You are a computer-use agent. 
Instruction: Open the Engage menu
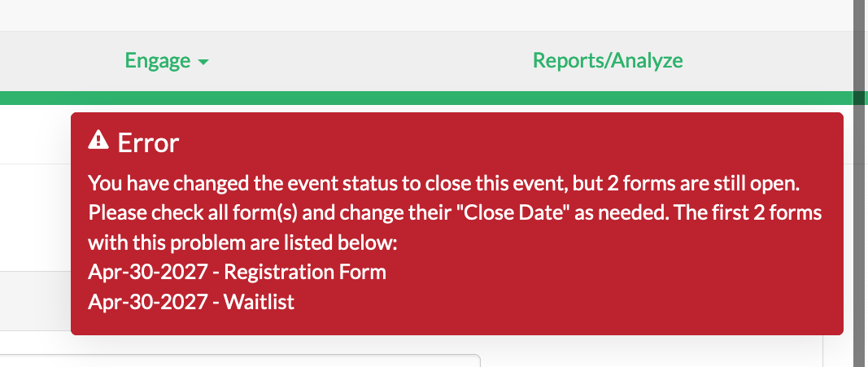coord(166,60)
